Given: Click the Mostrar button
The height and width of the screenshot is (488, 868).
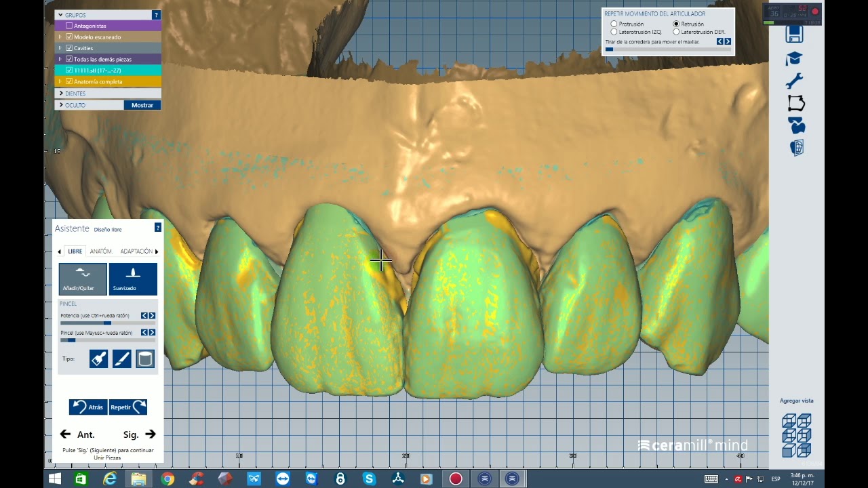Looking at the screenshot, I should click(x=142, y=105).
